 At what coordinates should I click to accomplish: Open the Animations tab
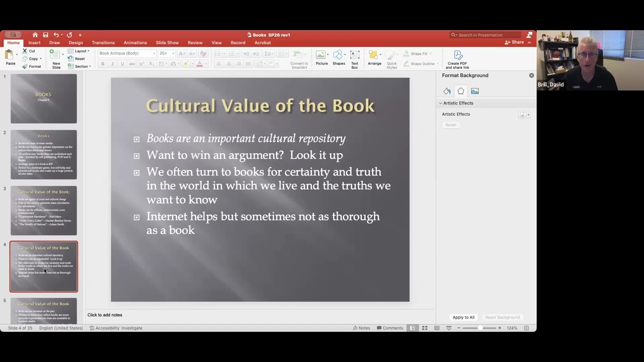pos(135,43)
